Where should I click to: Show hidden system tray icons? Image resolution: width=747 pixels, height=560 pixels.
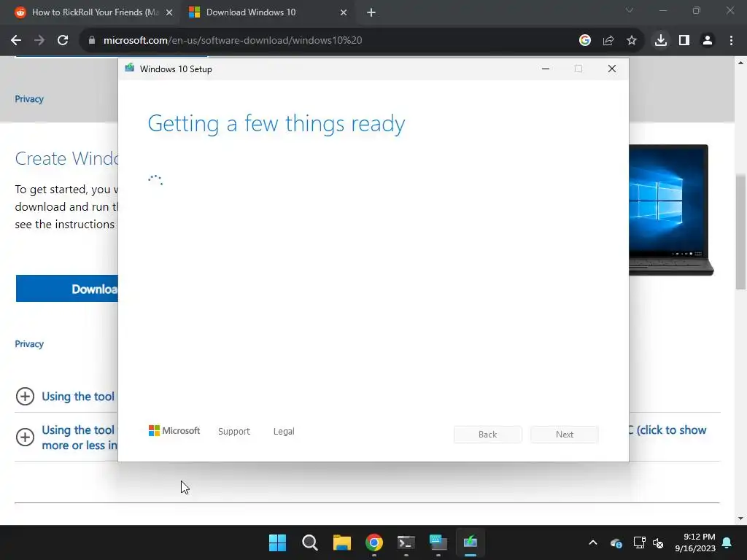coord(593,542)
